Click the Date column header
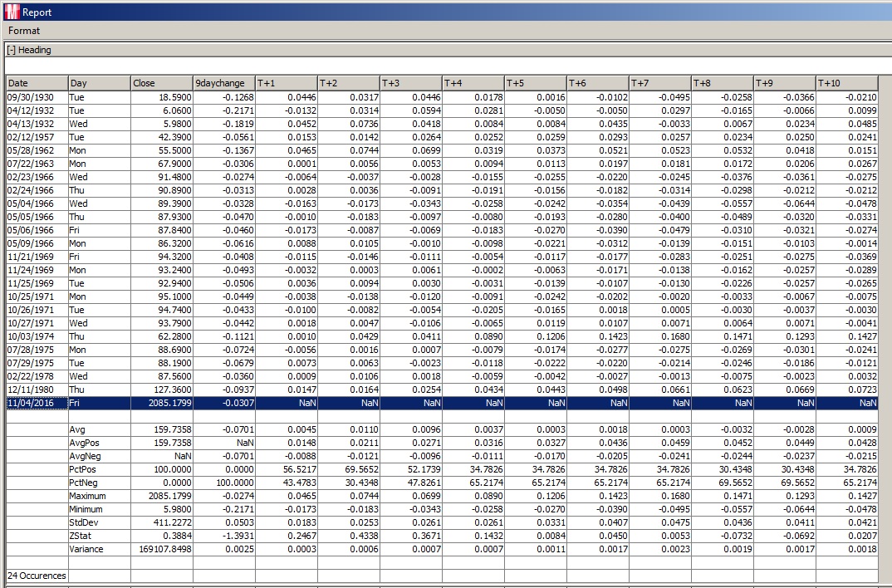This screenshot has width=892, height=588. pyautogui.click(x=37, y=83)
